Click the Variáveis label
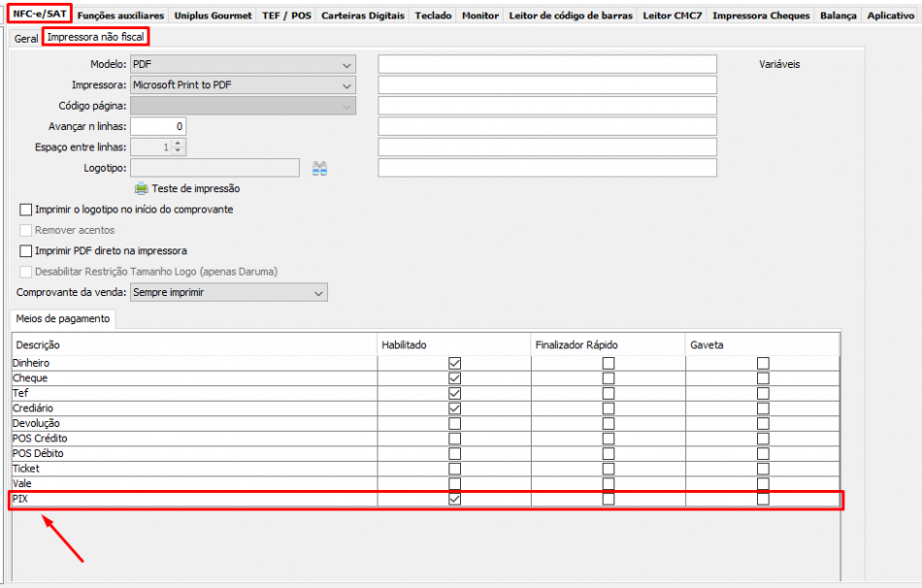The width and height of the screenshot is (922, 588). [x=779, y=65]
